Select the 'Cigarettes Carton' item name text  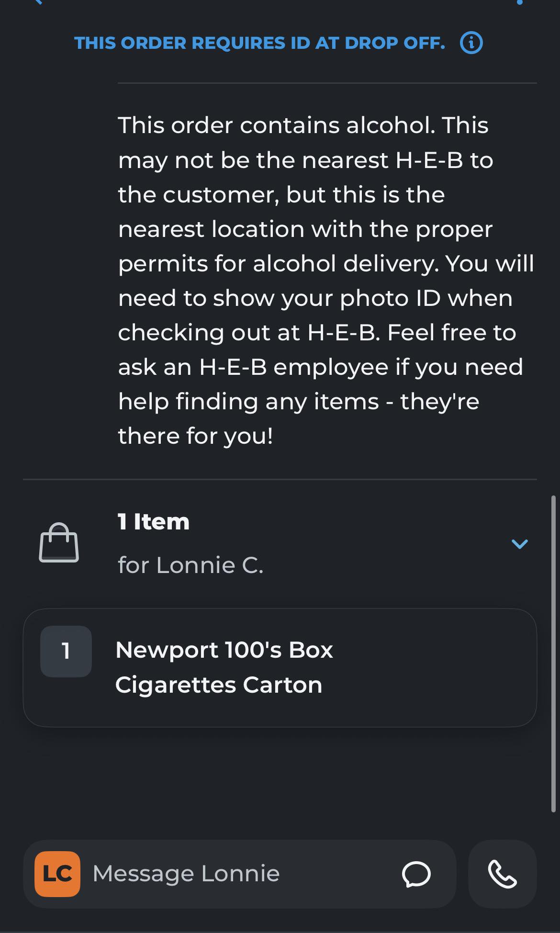click(x=219, y=685)
